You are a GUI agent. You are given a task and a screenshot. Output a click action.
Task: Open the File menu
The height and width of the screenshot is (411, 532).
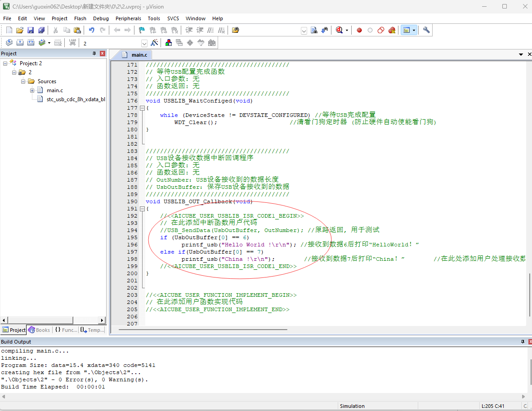tap(7, 18)
